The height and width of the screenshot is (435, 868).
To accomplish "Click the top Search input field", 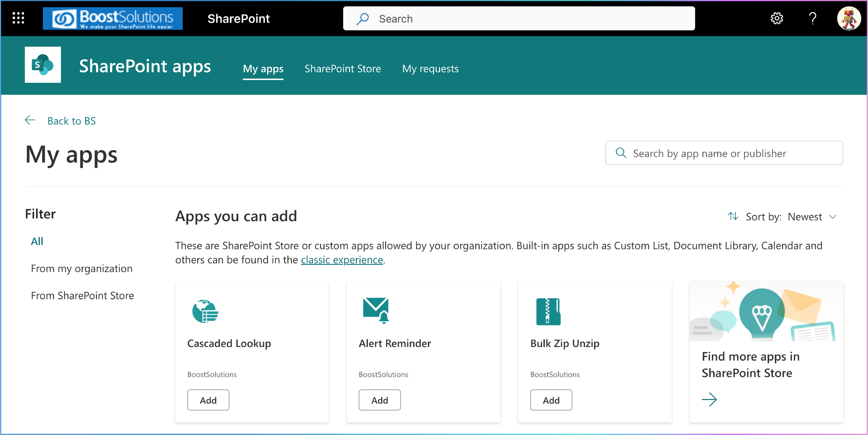I will pos(519,18).
